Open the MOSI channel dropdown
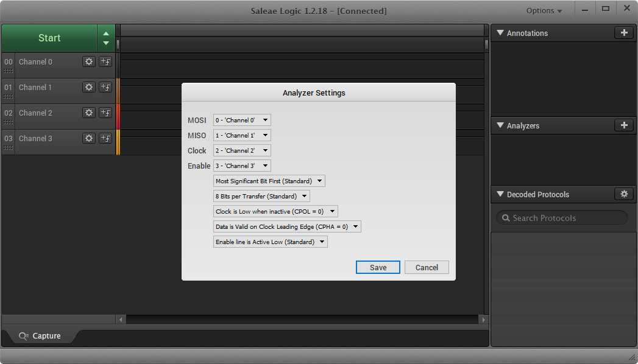The image size is (638, 364). [242, 121]
